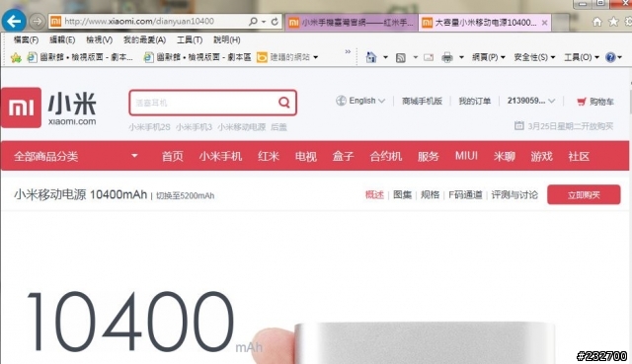The width and height of the screenshot is (632, 364).
Task: Expand the English language dropdown
Action: pyautogui.click(x=381, y=101)
